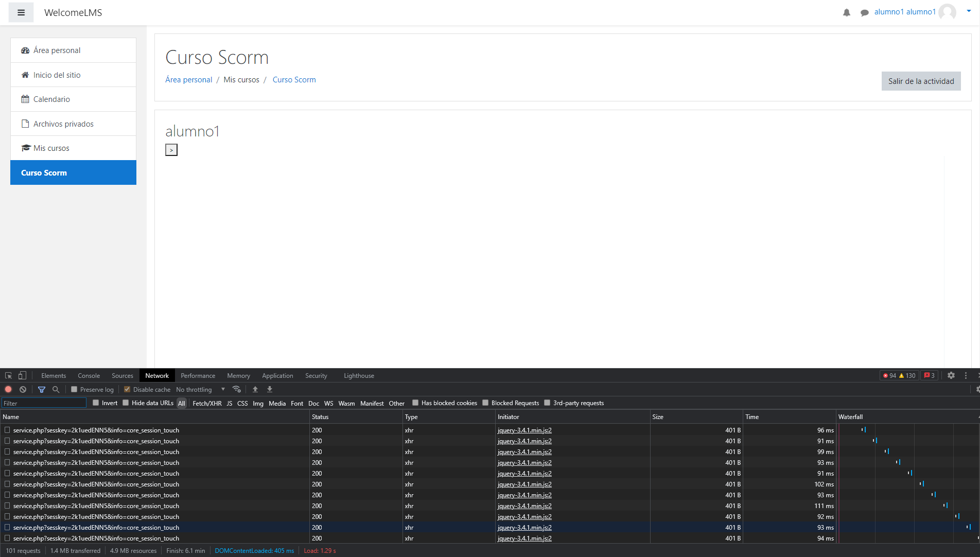Image resolution: width=980 pixels, height=557 pixels.
Task: Open DevTools settings gear
Action: [x=951, y=376]
